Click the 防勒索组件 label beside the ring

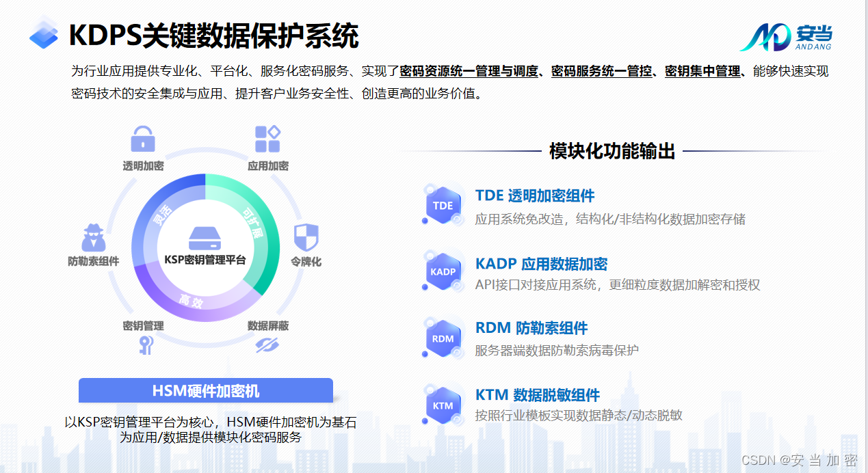(x=94, y=261)
